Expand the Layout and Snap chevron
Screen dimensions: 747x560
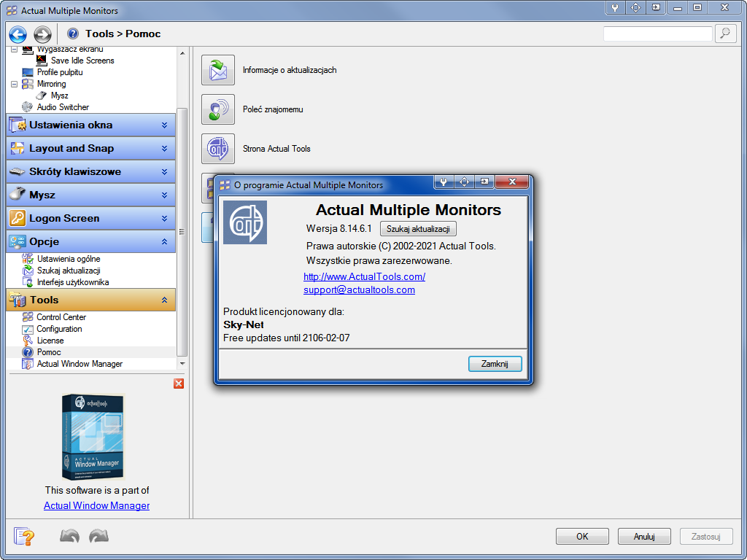pyautogui.click(x=164, y=149)
